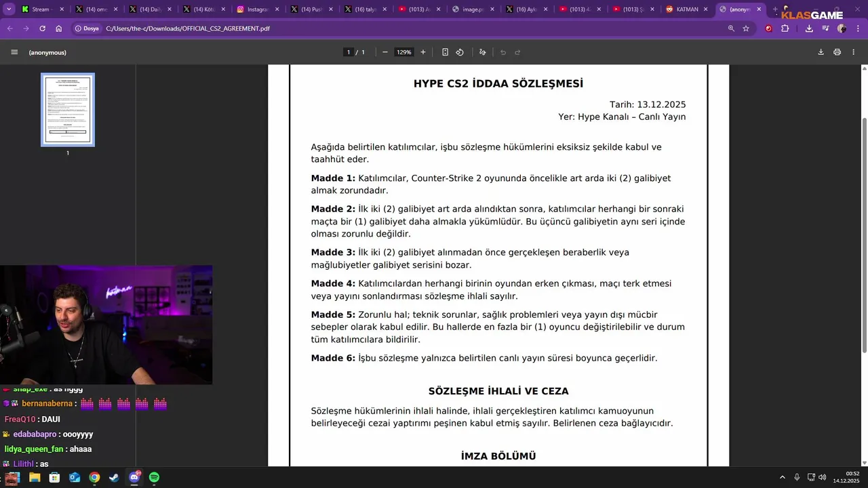
Task: Open Chrome from taskbar
Action: (x=94, y=477)
